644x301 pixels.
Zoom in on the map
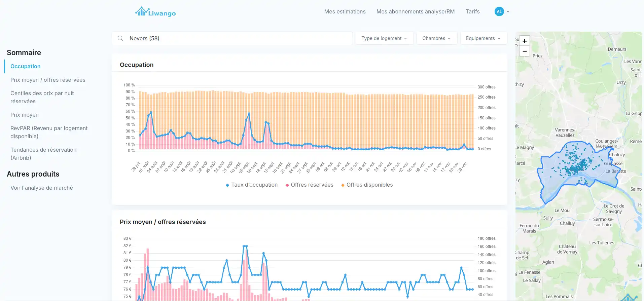[x=524, y=41]
